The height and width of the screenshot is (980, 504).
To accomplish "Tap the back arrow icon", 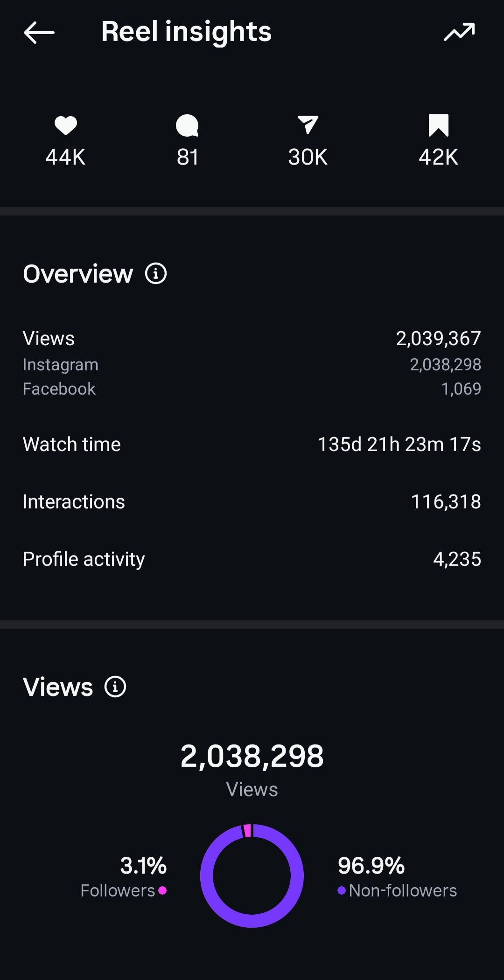I will coord(39,32).
